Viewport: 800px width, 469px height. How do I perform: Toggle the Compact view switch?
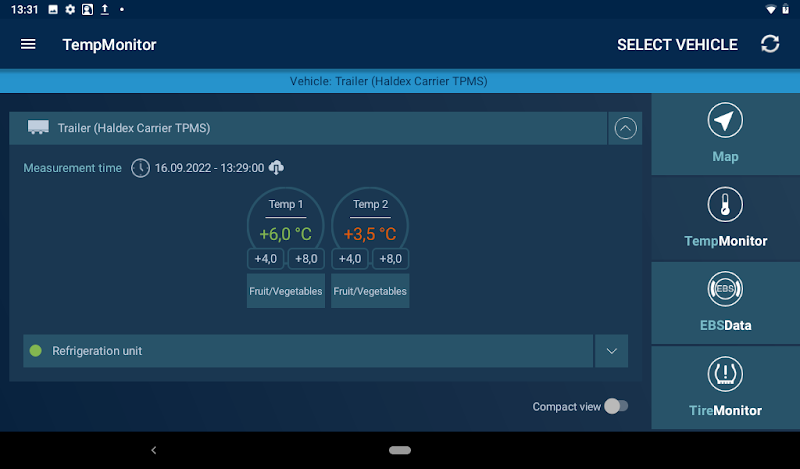[x=616, y=406]
